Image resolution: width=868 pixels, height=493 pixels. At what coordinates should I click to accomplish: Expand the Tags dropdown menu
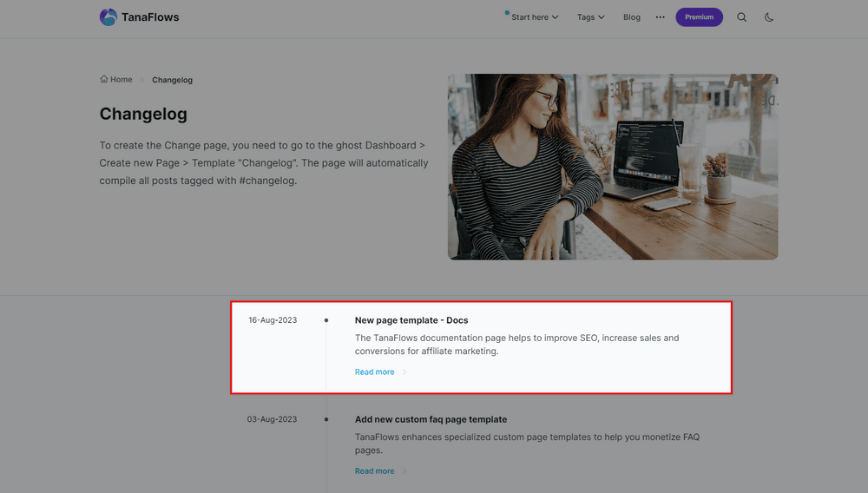pos(590,17)
